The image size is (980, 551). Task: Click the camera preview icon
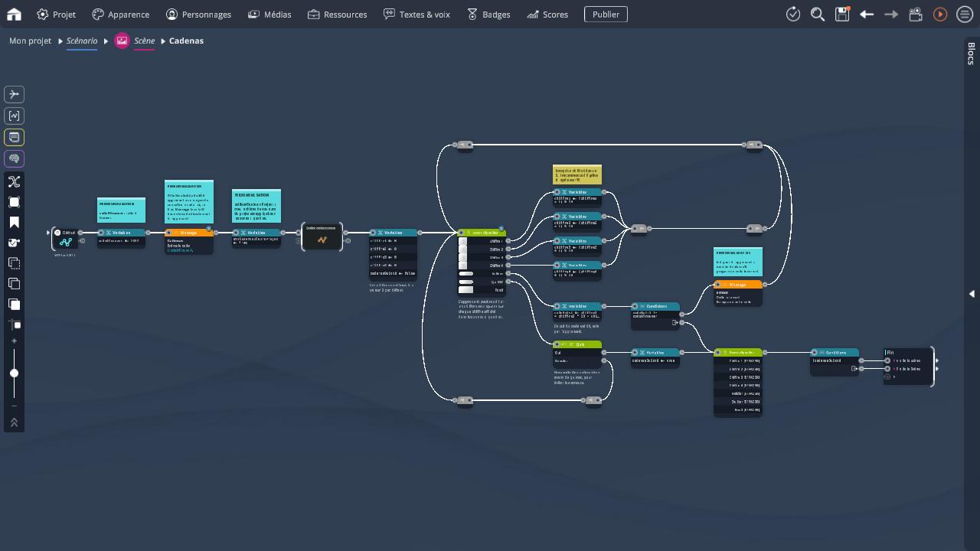(x=916, y=14)
